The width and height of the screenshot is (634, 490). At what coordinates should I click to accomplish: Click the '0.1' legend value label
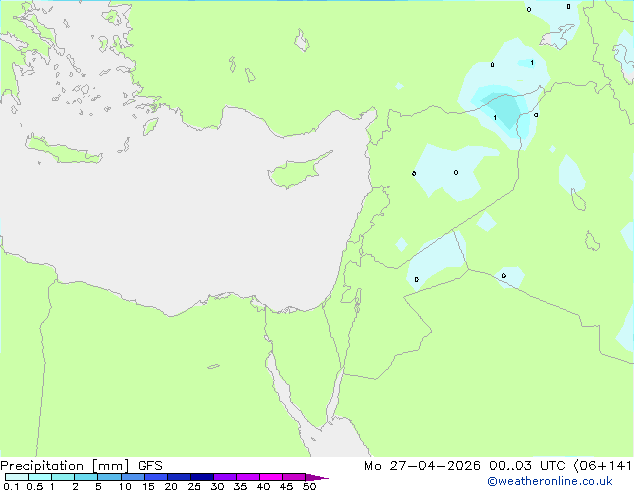click(x=11, y=486)
